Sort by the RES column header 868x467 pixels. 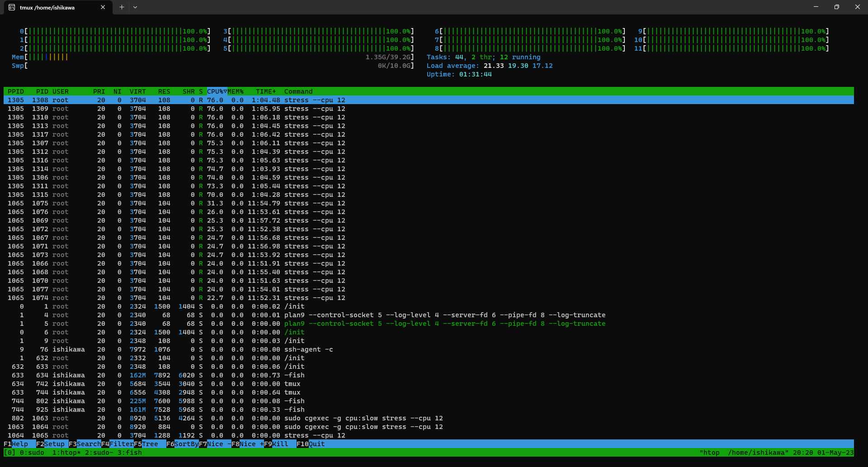pyautogui.click(x=164, y=91)
